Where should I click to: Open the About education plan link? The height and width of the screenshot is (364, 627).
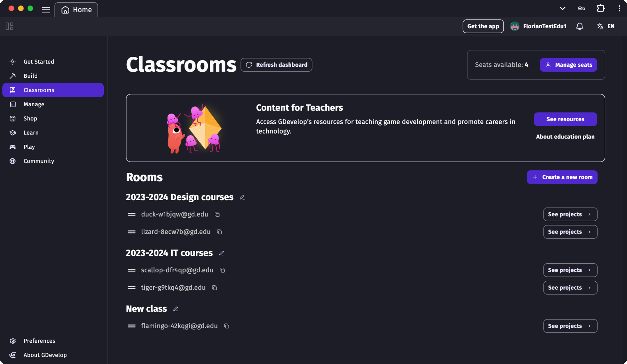(x=565, y=136)
